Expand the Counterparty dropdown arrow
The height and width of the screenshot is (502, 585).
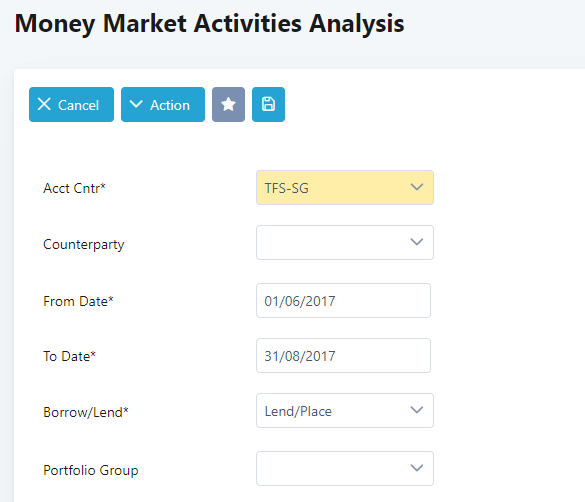tap(417, 242)
